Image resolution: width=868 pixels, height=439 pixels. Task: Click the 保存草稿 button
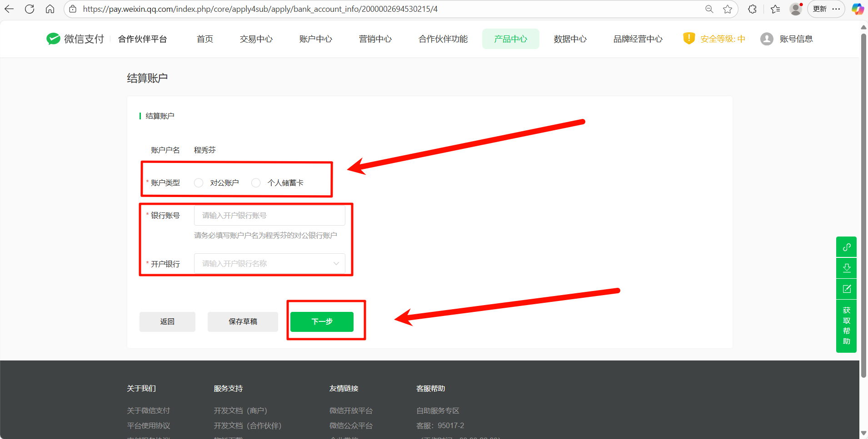click(243, 321)
